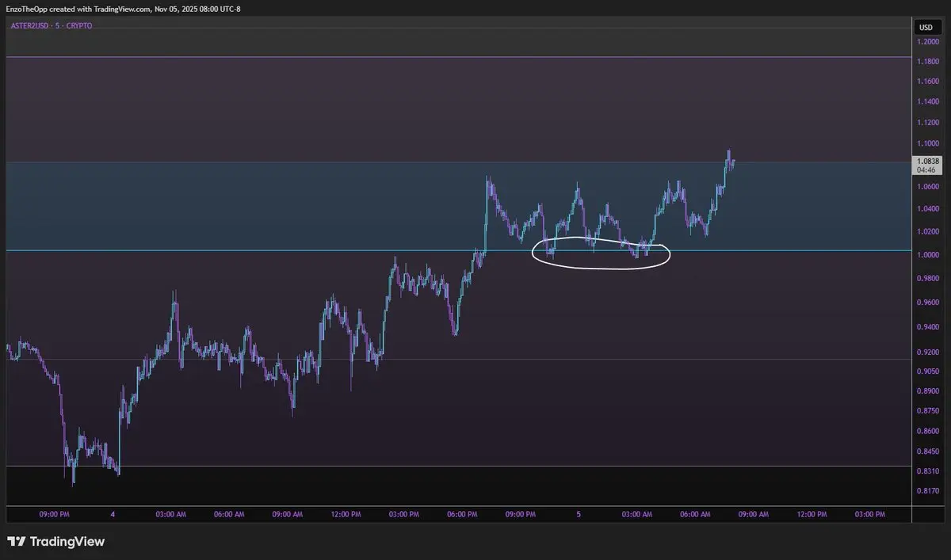951x560 pixels.
Task: Click the 0.9600 price axis label
Action: (928, 303)
